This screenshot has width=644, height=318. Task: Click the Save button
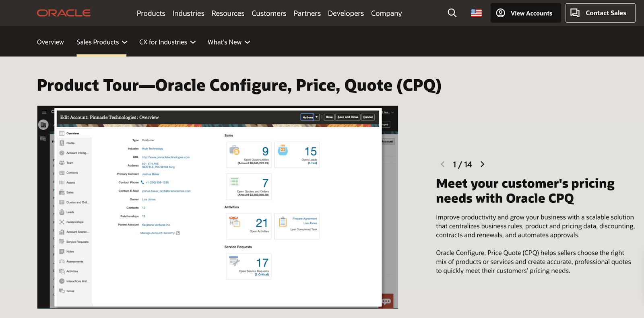[329, 117]
